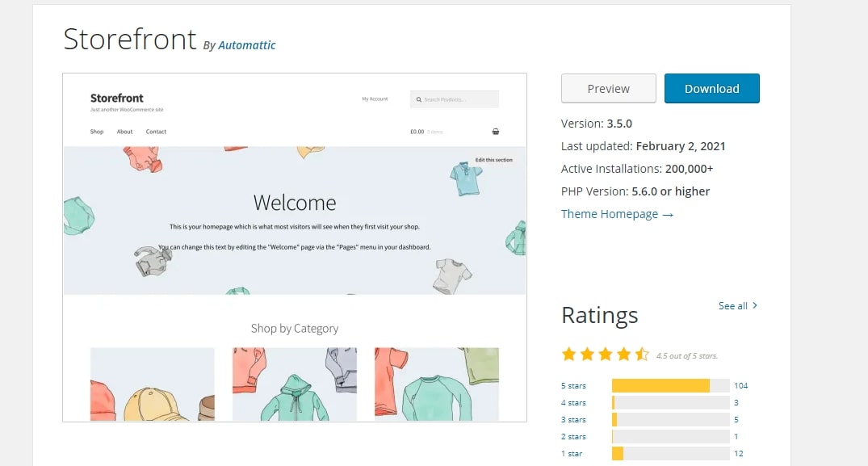This screenshot has height=466, width=868.
Task: Click 'PHP Version: 5.6.0 or higher' text
Action: (635, 191)
